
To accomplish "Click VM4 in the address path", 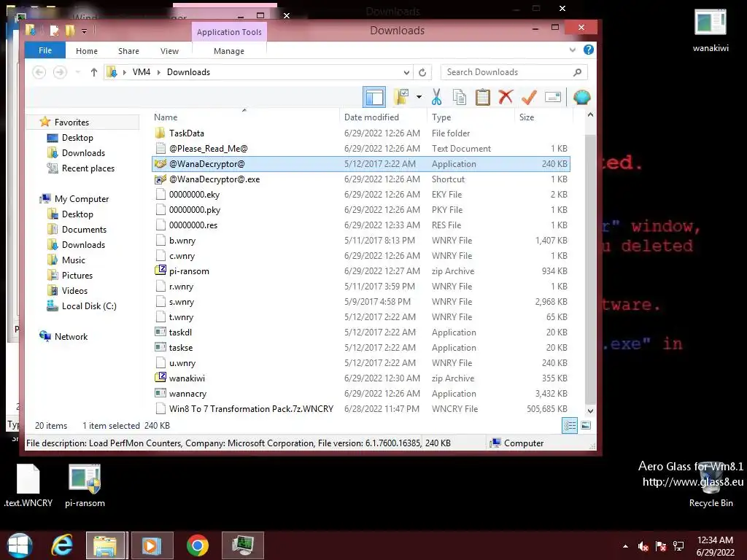I will coord(142,72).
